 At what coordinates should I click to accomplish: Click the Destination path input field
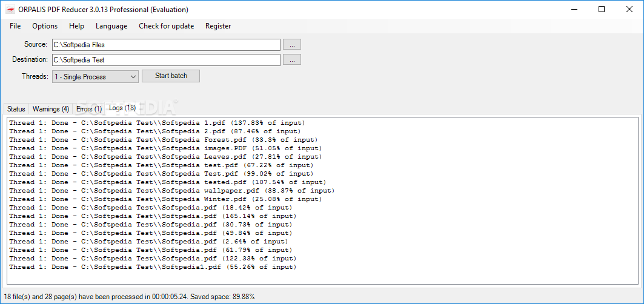[x=166, y=59]
